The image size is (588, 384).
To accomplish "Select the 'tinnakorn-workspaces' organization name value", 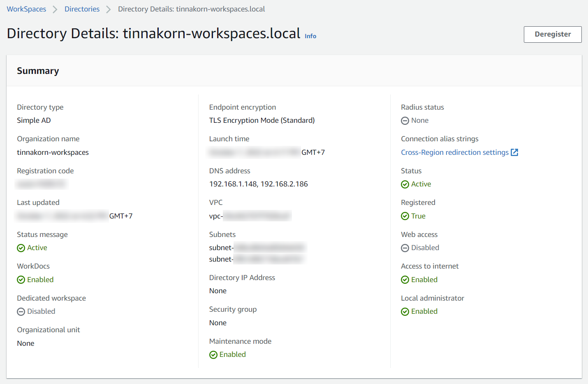I will pyautogui.click(x=53, y=152).
